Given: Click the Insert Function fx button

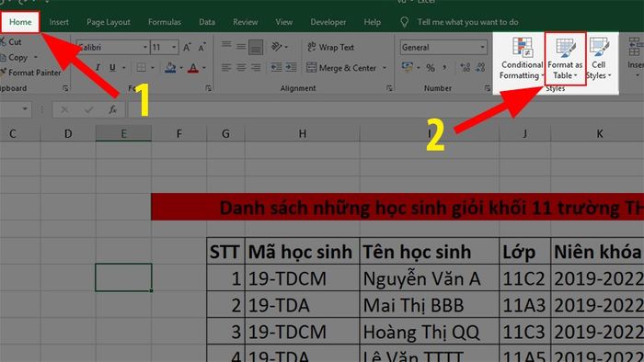Looking at the screenshot, I should (112, 109).
